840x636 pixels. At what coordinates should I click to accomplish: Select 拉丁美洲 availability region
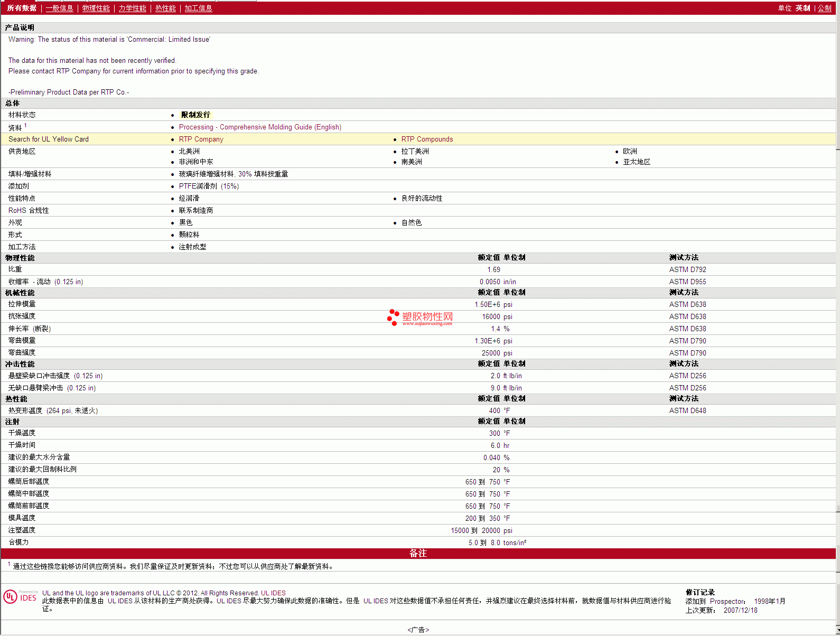[415, 152]
